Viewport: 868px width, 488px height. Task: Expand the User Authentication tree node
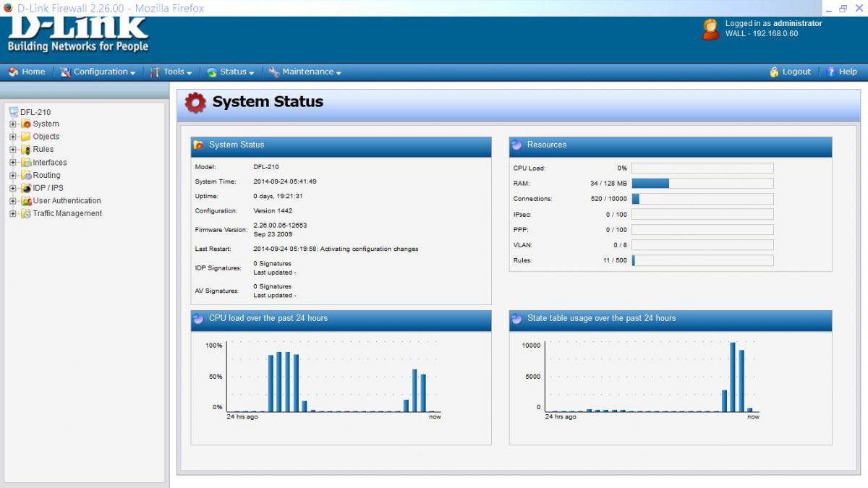pos(13,201)
